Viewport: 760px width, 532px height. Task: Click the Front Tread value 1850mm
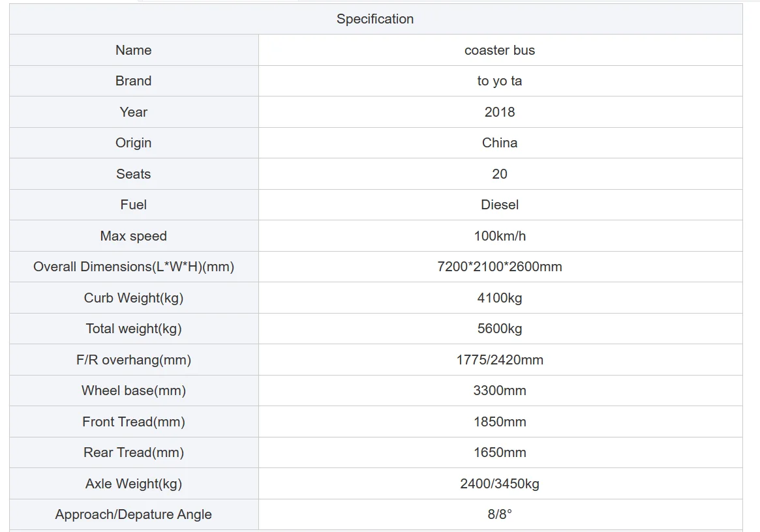tap(500, 422)
